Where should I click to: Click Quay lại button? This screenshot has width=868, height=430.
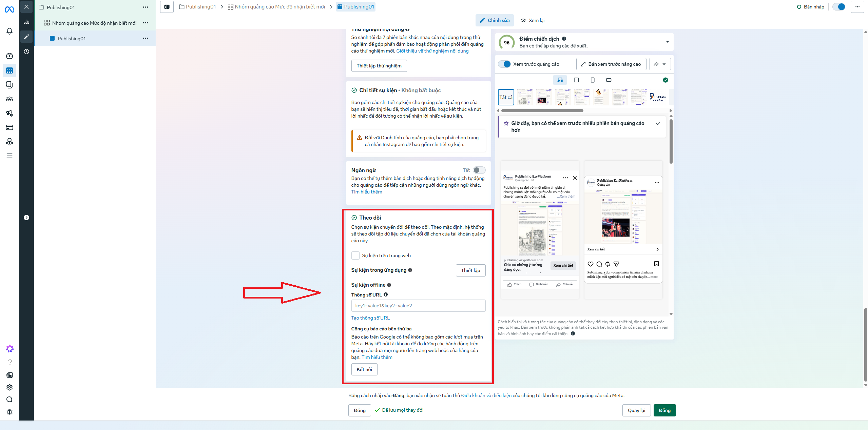[x=636, y=410]
